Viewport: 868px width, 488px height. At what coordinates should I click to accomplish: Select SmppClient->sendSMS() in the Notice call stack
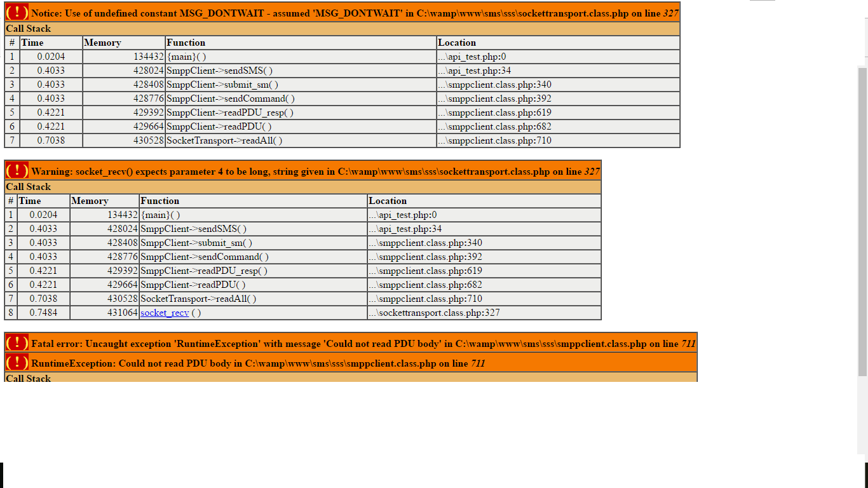click(219, 71)
